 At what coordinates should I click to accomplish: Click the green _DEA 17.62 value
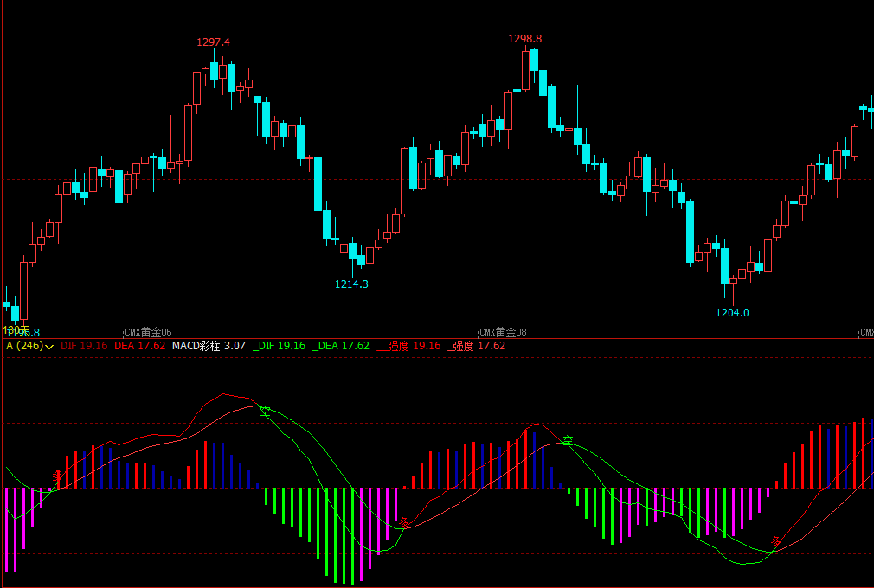pos(341,346)
